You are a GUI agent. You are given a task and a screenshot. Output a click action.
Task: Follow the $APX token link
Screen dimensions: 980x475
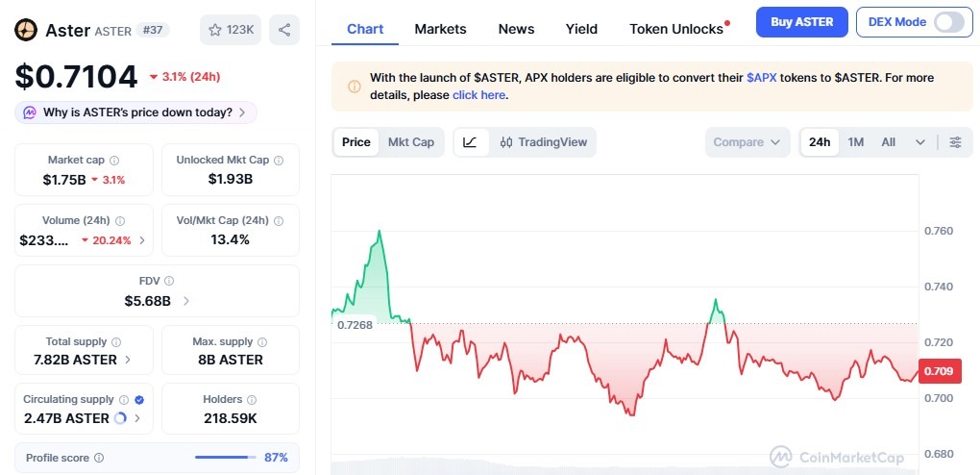tap(761, 78)
